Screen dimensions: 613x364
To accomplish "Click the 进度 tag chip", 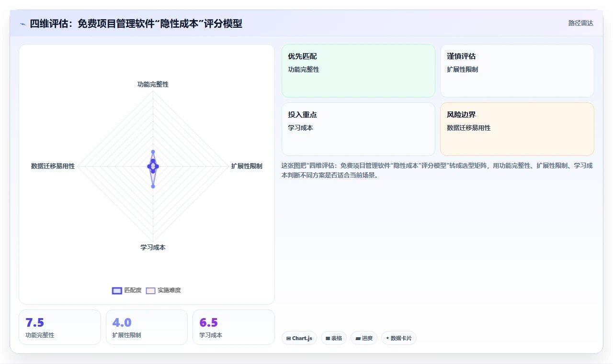I will tap(364, 338).
